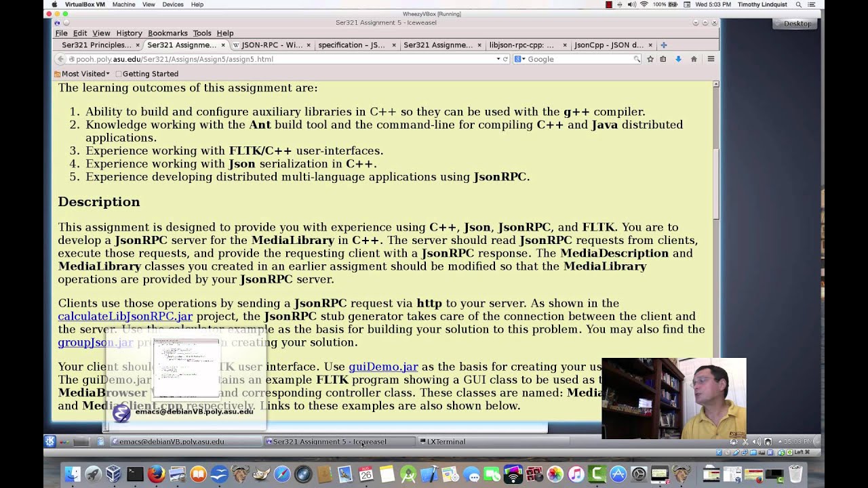Open Finder from the Dock
Viewport: 868px width, 488px height.
(x=72, y=474)
